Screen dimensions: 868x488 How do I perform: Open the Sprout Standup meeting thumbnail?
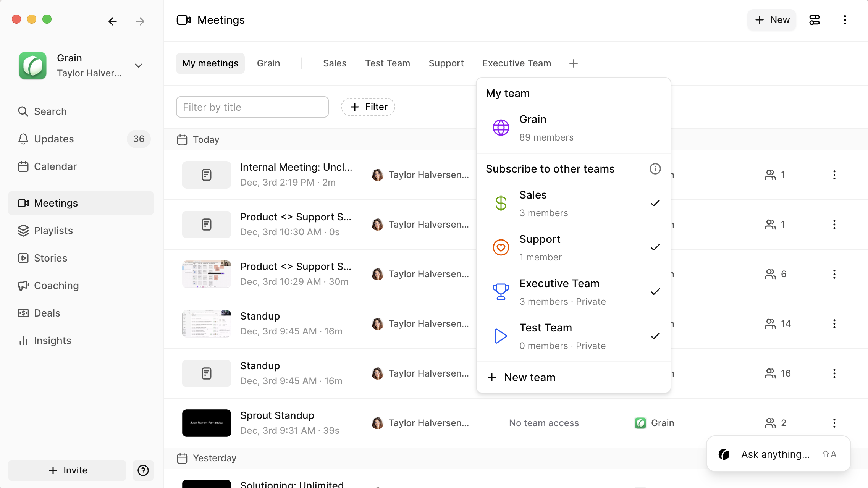point(206,423)
